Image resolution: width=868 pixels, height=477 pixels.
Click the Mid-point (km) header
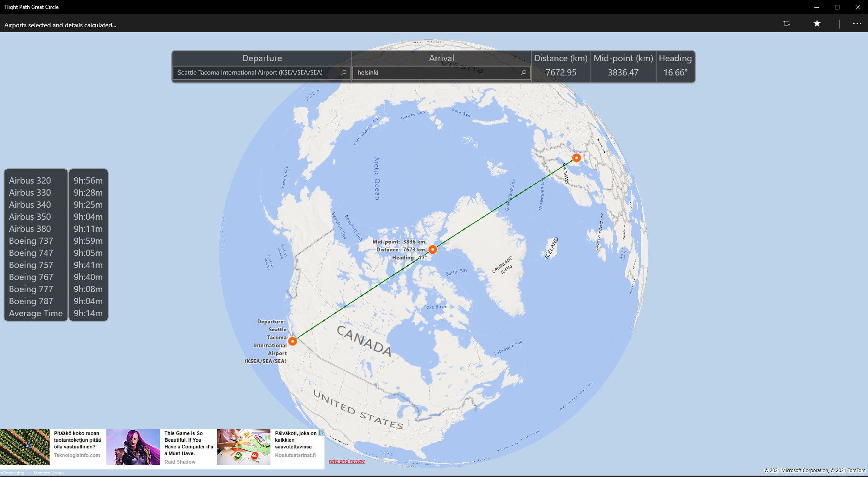(x=624, y=58)
